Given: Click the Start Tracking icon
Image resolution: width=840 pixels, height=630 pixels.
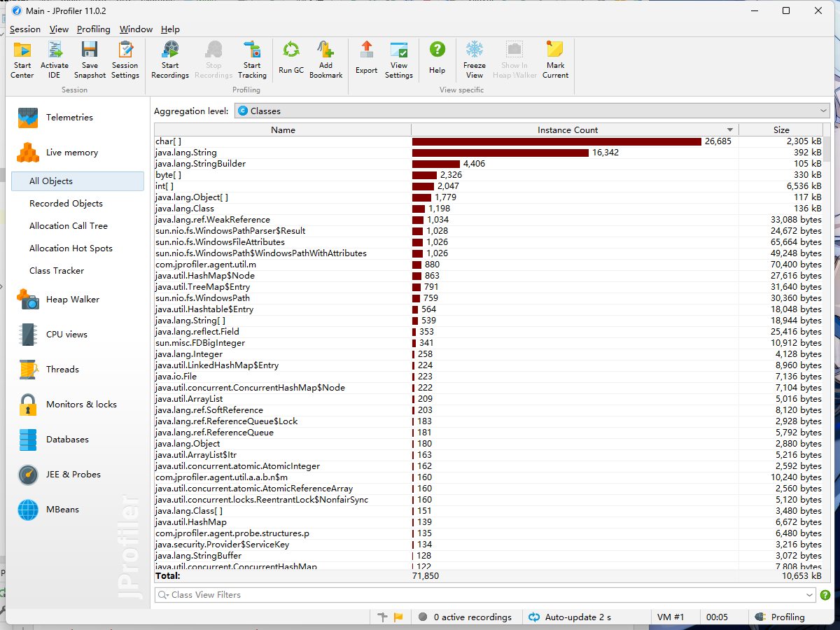Looking at the screenshot, I should click(x=252, y=59).
